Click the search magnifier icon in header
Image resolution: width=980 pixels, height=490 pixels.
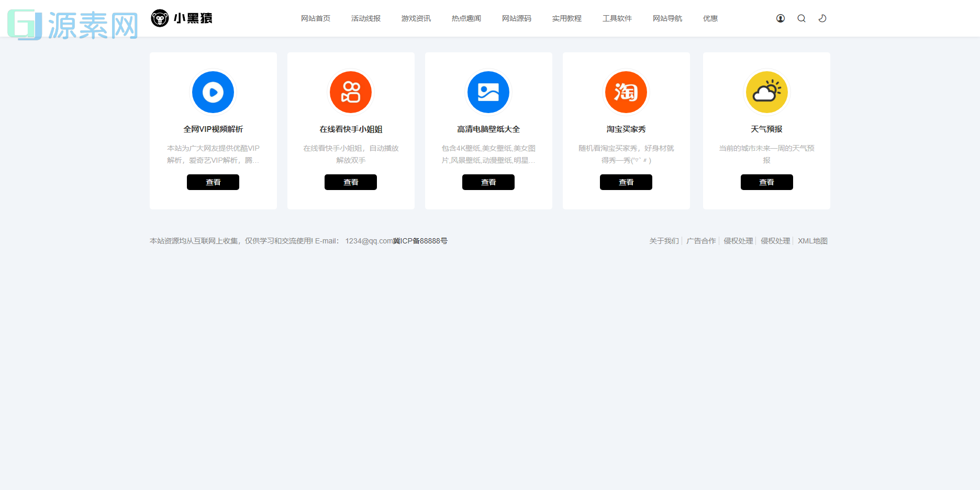pos(801,18)
